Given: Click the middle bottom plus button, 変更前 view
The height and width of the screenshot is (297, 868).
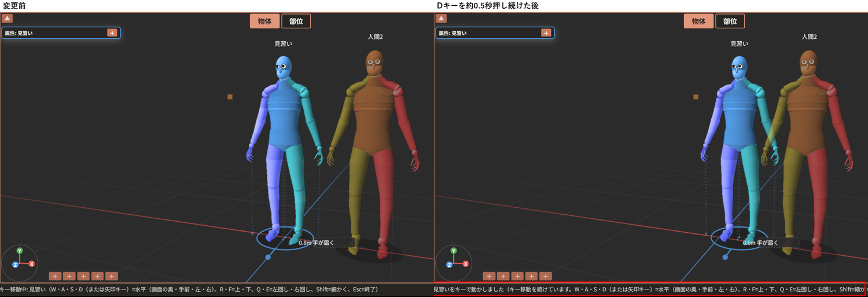Looking at the screenshot, I should [x=83, y=276].
